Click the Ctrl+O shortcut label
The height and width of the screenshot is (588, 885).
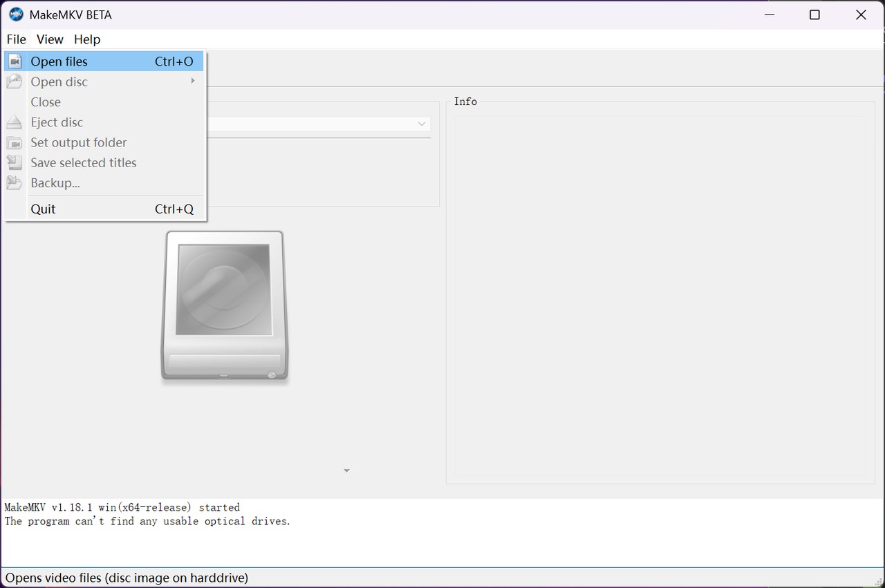tap(174, 61)
